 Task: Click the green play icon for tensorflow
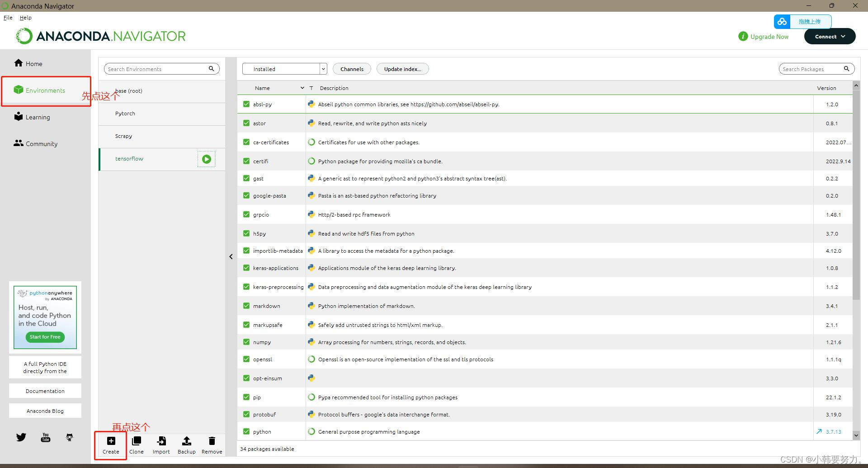pos(207,159)
